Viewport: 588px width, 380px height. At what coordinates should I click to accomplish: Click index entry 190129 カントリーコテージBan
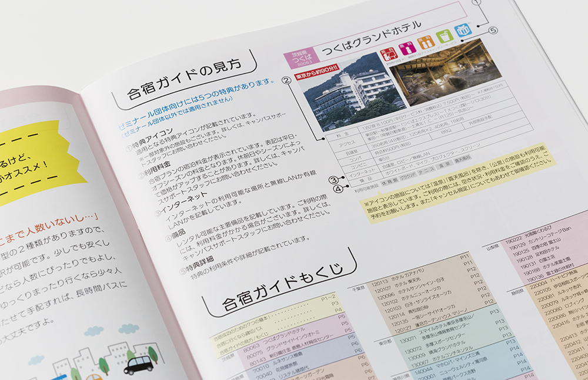pos(540,238)
